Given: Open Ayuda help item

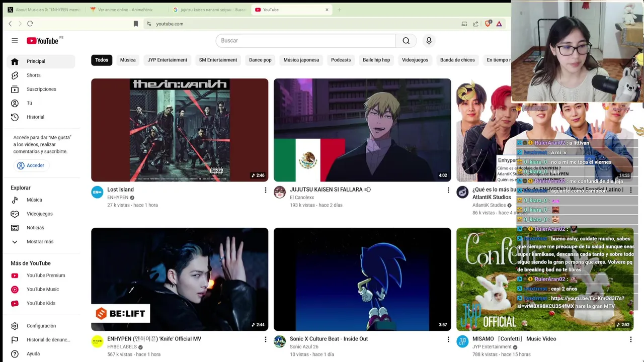Looking at the screenshot, I should pos(41,354).
